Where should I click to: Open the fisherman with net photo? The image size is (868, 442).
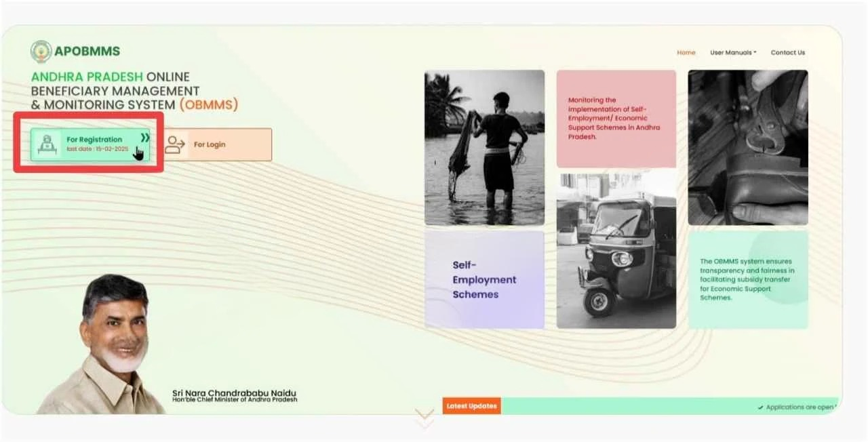click(484, 147)
